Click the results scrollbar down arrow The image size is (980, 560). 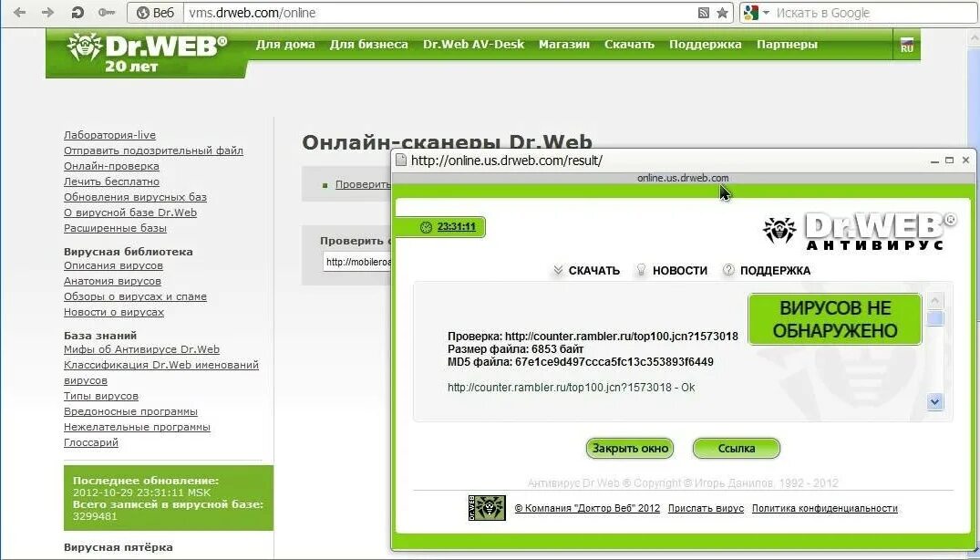(935, 401)
